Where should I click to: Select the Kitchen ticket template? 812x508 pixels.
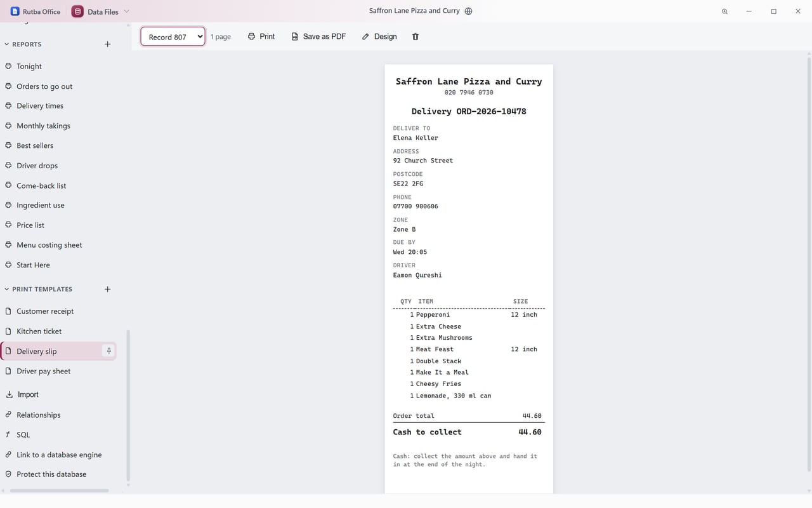tap(58, 331)
